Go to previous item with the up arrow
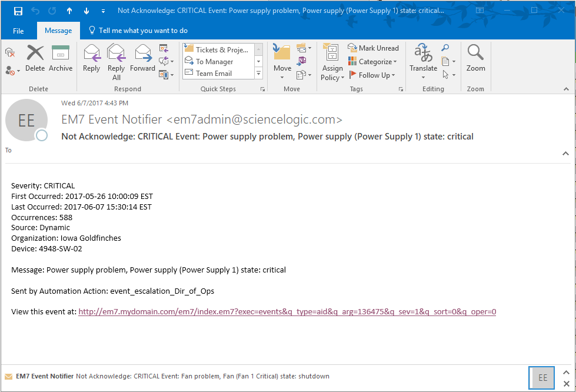 [x=69, y=11]
